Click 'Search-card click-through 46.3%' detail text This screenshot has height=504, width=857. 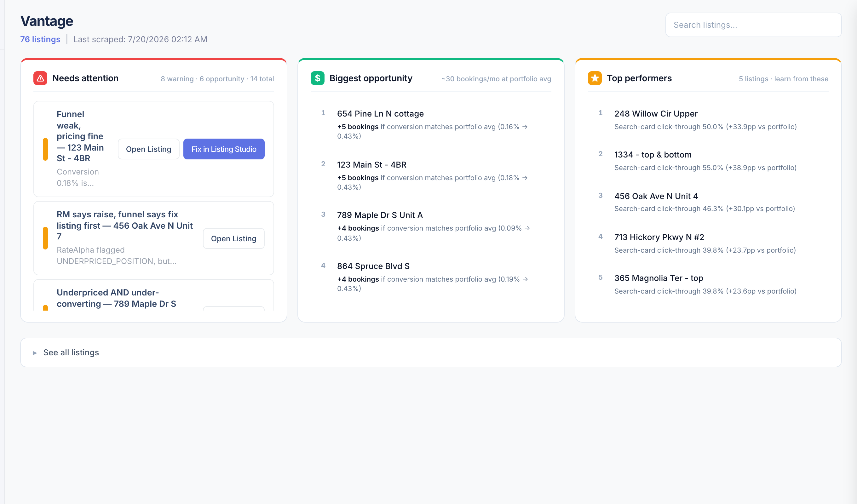pyautogui.click(x=705, y=209)
